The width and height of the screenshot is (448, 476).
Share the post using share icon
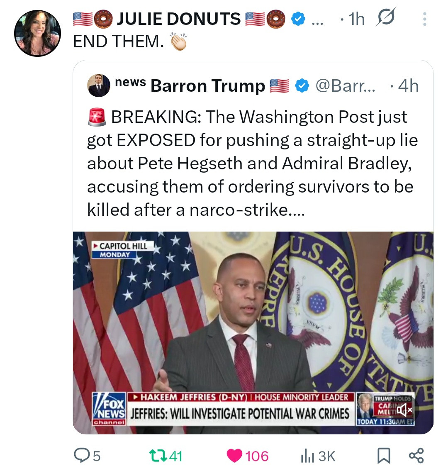point(416,456)
